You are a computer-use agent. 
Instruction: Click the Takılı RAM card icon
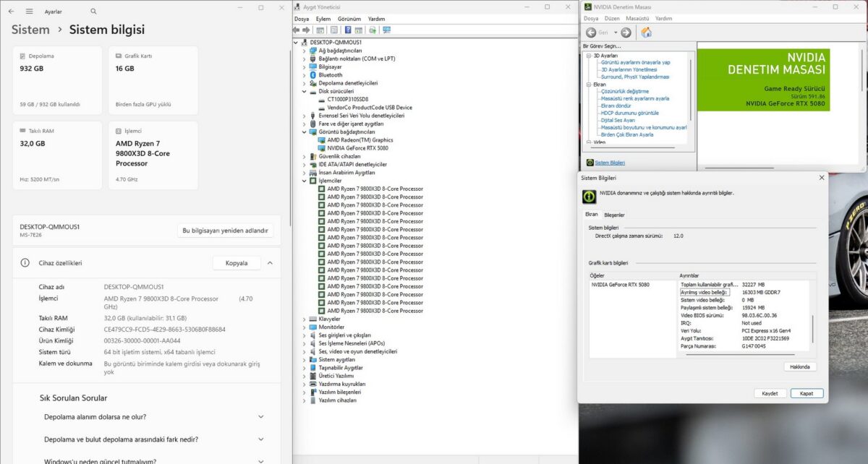click(23, 131)
